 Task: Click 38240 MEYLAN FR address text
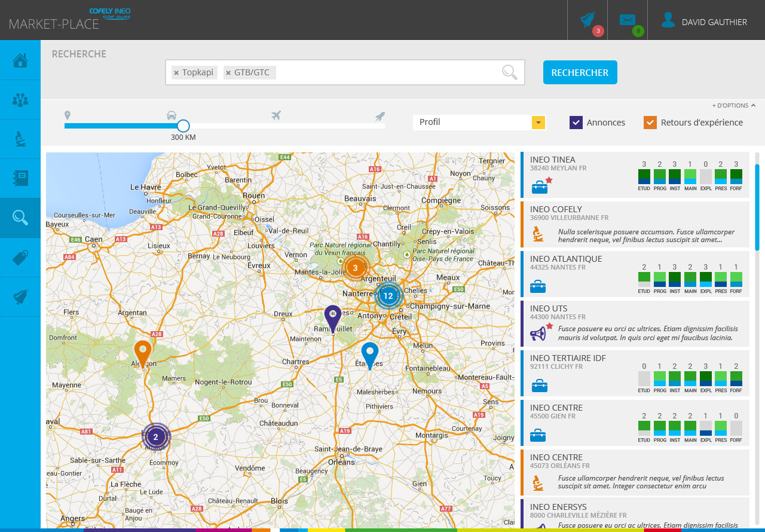558,169
